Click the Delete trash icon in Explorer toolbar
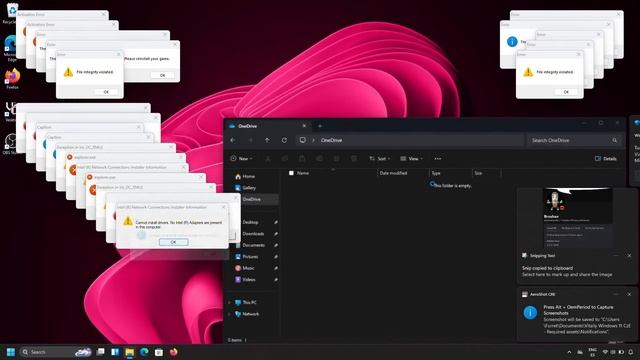Viewport: 640px width, 360px height. point(353,158)
